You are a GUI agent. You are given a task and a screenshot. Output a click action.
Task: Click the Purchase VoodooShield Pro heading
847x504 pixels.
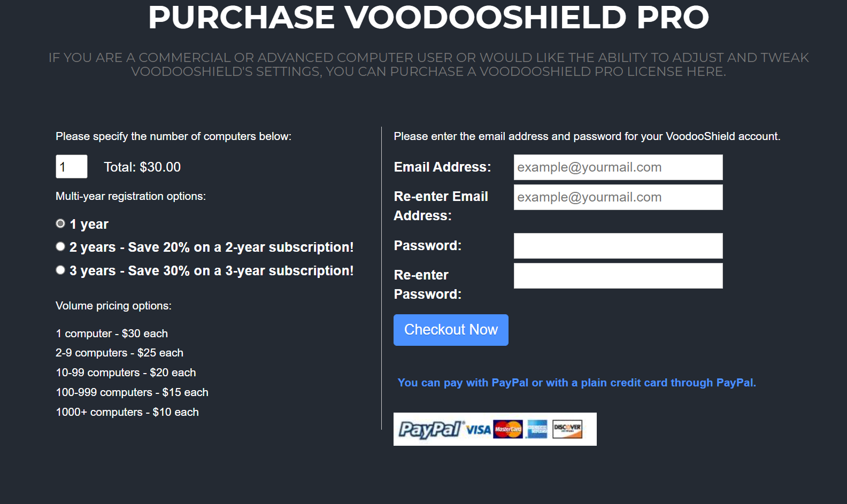(428, 17)
